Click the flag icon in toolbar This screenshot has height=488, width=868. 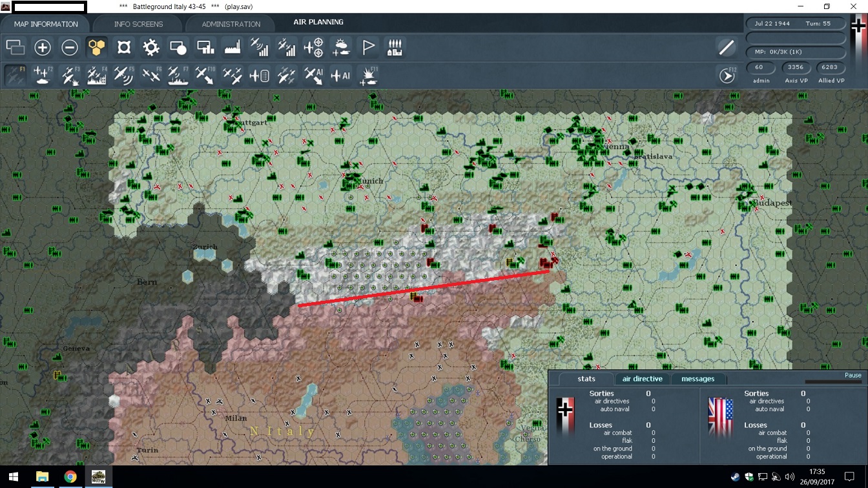[x=368, y=48]
